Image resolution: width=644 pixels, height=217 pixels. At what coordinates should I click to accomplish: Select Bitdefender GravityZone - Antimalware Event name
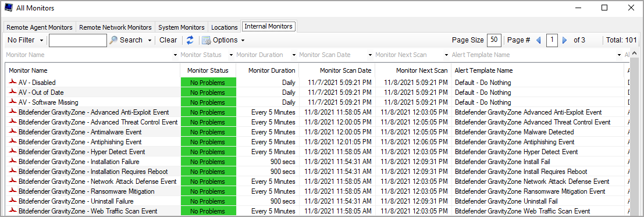[x=80, y=132]
